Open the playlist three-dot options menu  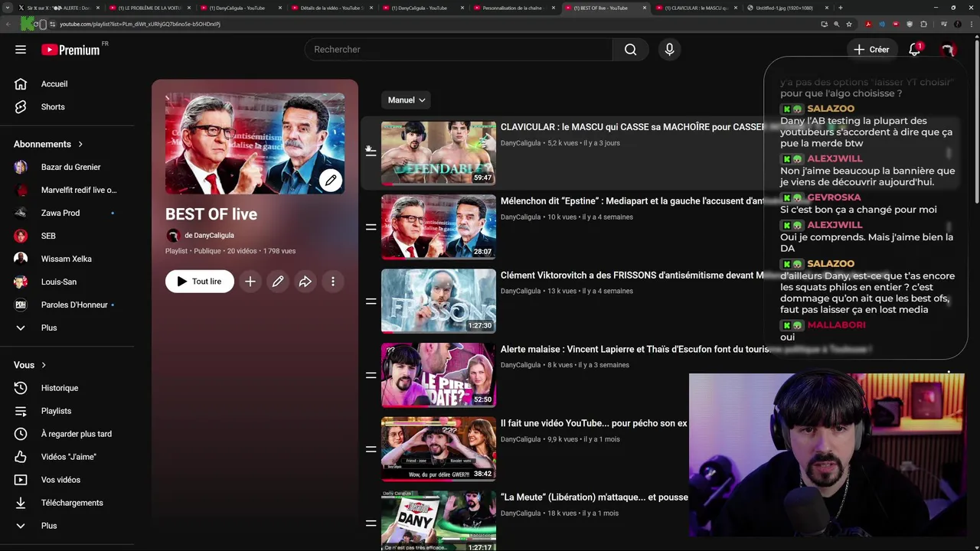coord(333,282)
